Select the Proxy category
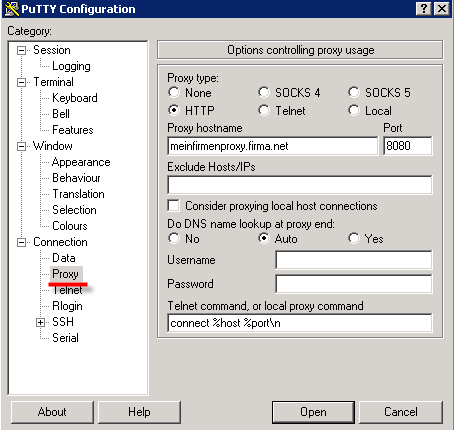The image size is (454, 430). coord(66,274)
